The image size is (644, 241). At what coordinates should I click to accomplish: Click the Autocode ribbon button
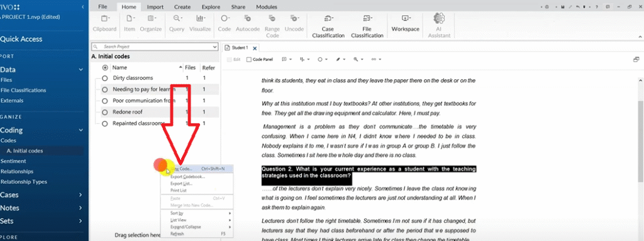(248, 23)
